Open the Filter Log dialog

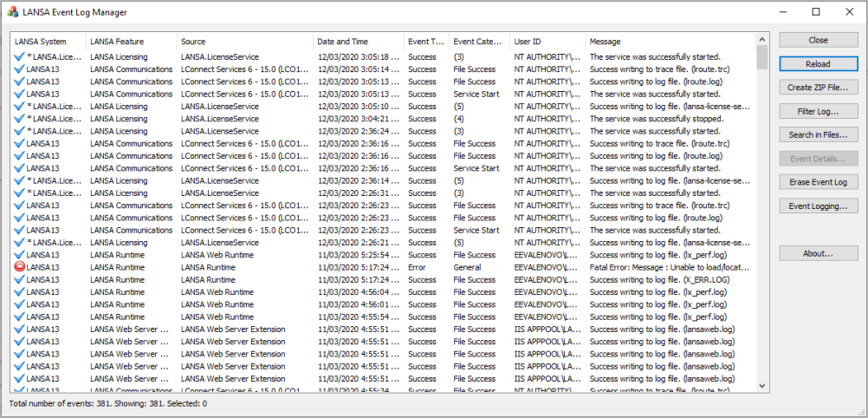coord(818,111)
